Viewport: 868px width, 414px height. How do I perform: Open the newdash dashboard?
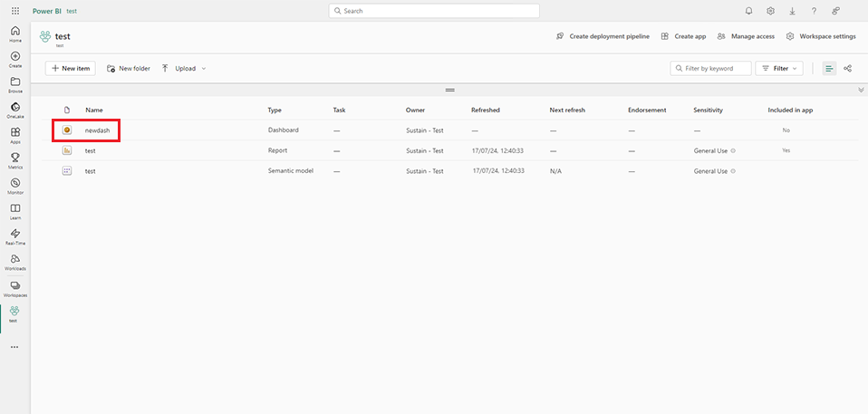(96, 130)
